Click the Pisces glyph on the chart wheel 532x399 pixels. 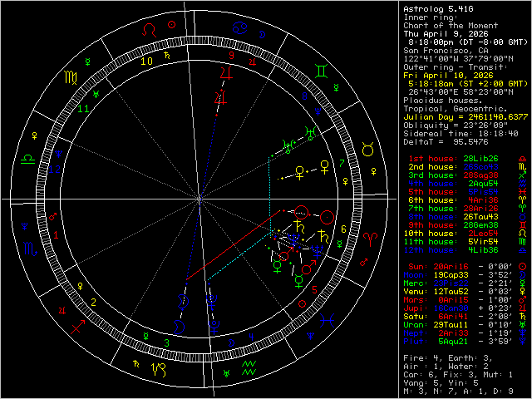click(330, 318)
